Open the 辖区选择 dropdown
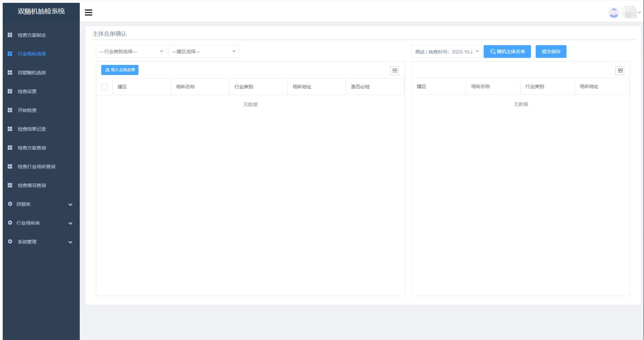The image size is (644, 340). coord(204,52)
